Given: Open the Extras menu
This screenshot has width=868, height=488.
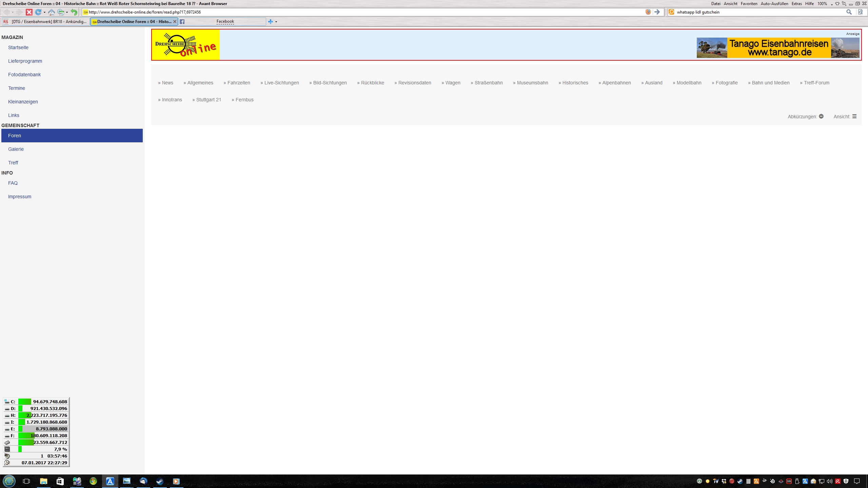Looking at the screenshot, I should pos(796,4).
